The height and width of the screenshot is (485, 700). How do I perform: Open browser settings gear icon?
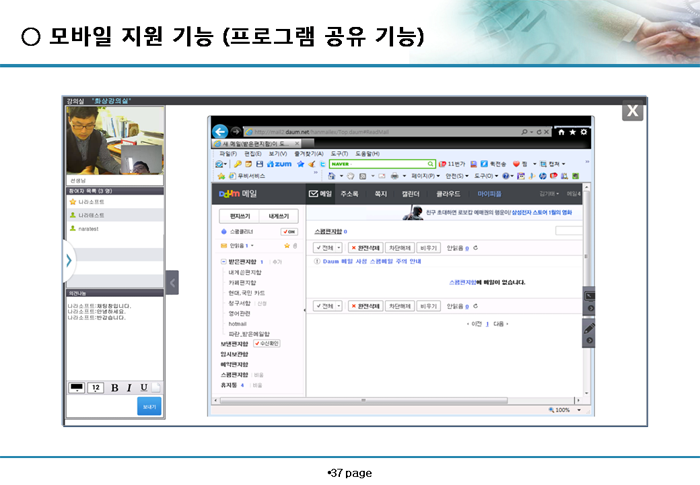[x=584, y=132]
